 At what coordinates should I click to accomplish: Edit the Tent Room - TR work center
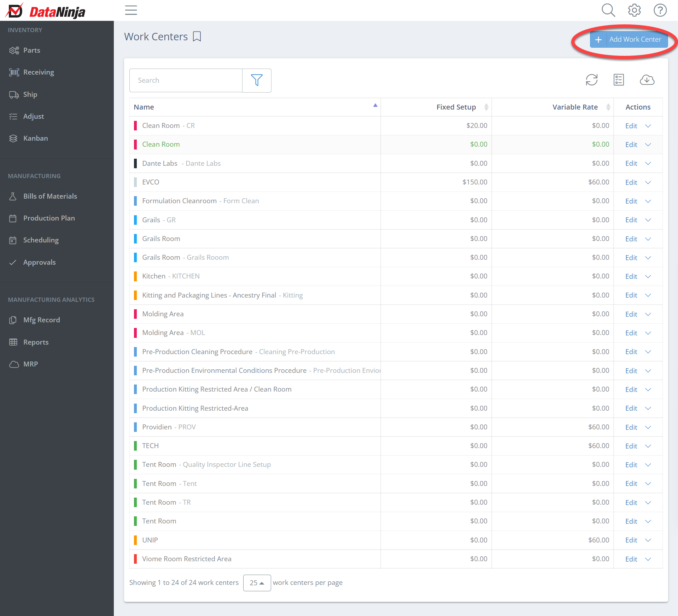(631, 503)
